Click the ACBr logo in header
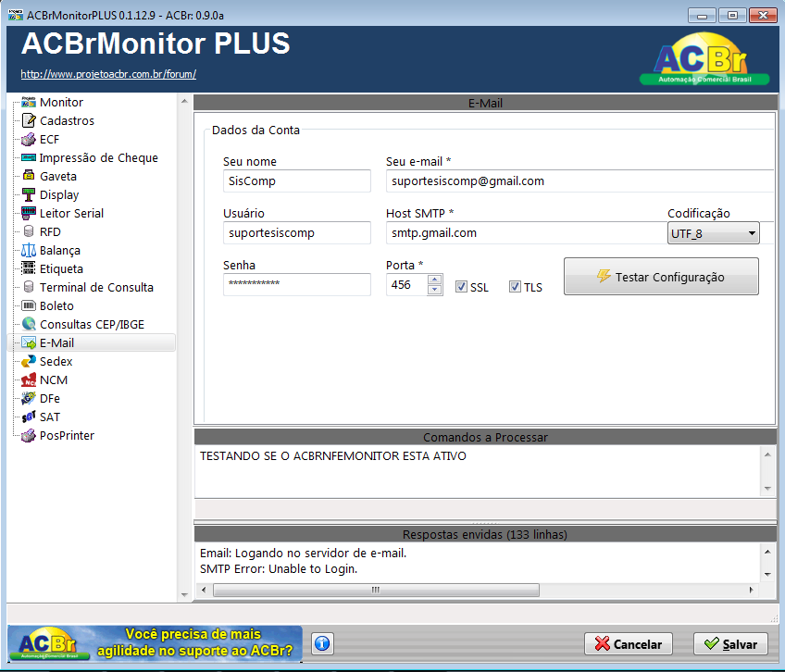 704,59
